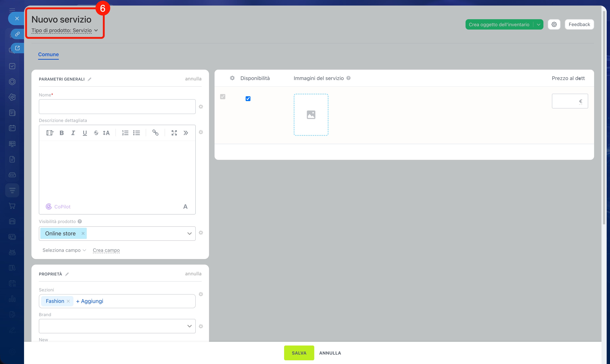Viewport: 610px width, 364px height.
Task: Add a section with + Aggiungi
Action: coord(90,301)
